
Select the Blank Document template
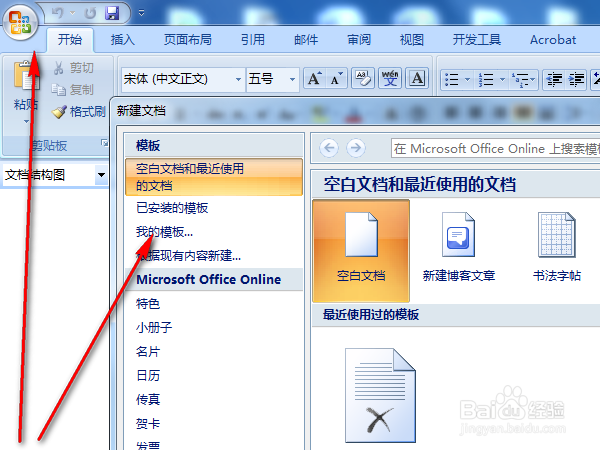tap(361, 251)
